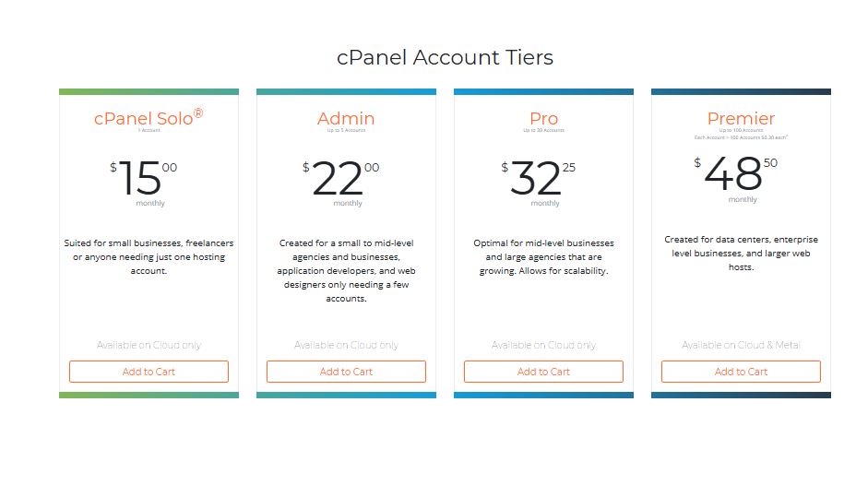
Task: Click the $48.50 monthly price
Action: pos(735,174)
